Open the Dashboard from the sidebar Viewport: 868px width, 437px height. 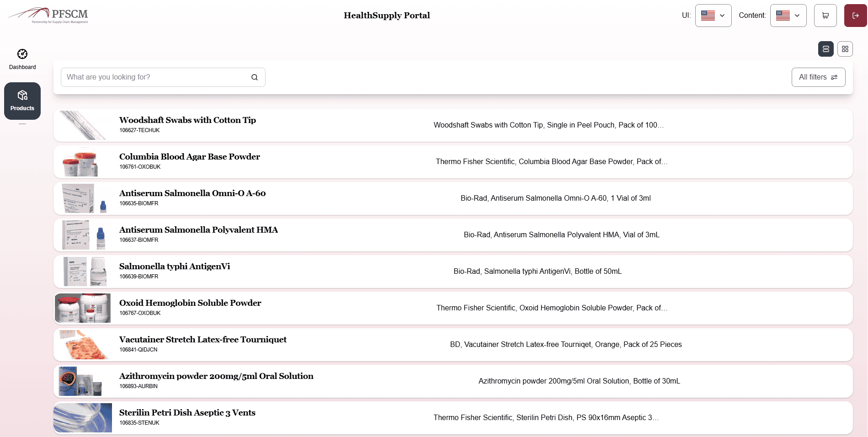pos(22,59)
